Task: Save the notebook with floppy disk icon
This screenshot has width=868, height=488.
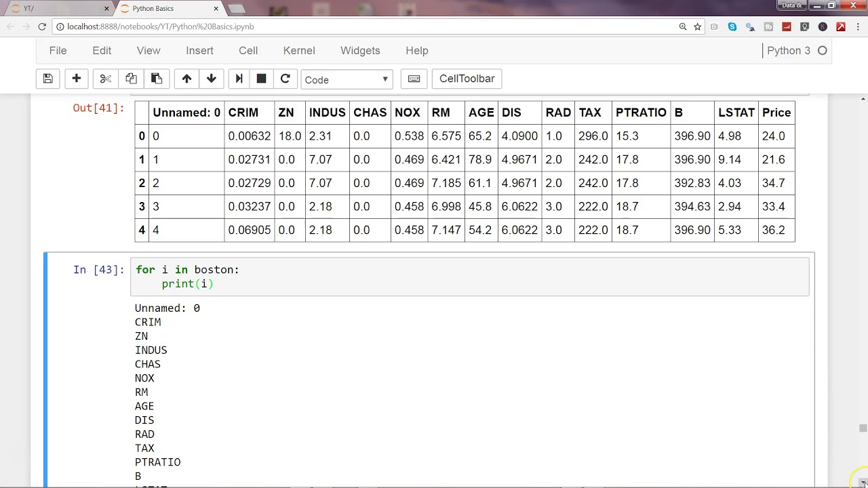Action: click(x=48, y=79)
